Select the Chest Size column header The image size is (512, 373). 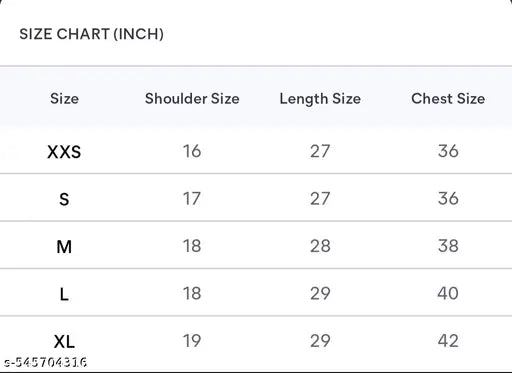point(448,98)
